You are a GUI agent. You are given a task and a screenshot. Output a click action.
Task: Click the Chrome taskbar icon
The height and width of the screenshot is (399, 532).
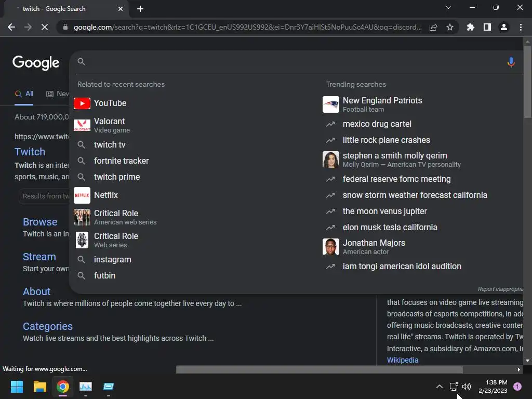(x=63, y=387)
